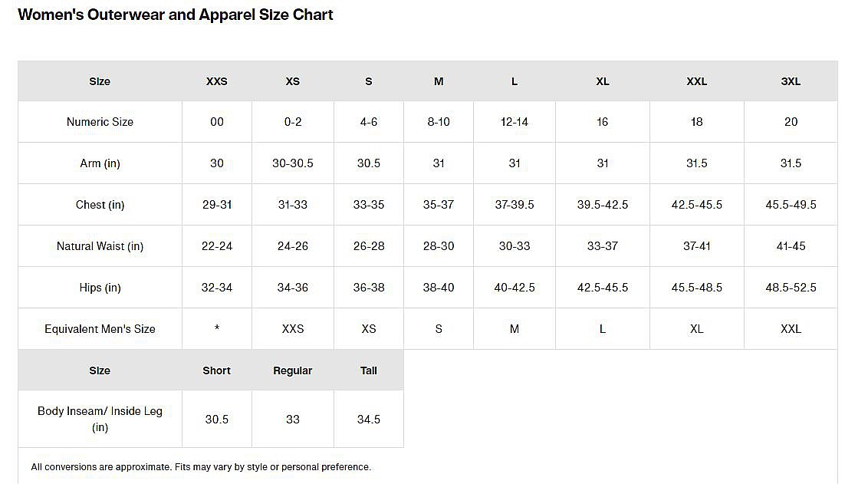868x484 pixels.
Task: Click the 34.5 inseam value cell
Action: [x=369, y=420]
